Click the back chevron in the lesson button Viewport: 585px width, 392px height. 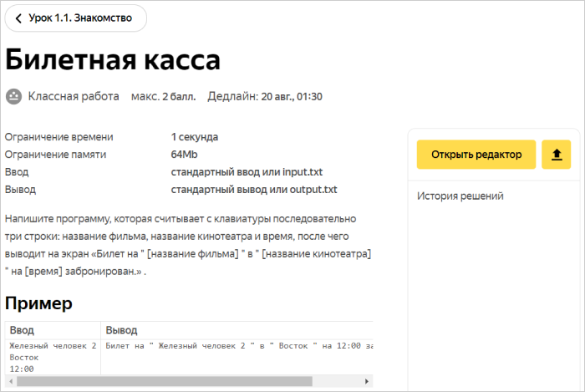(x=18, y=18)
